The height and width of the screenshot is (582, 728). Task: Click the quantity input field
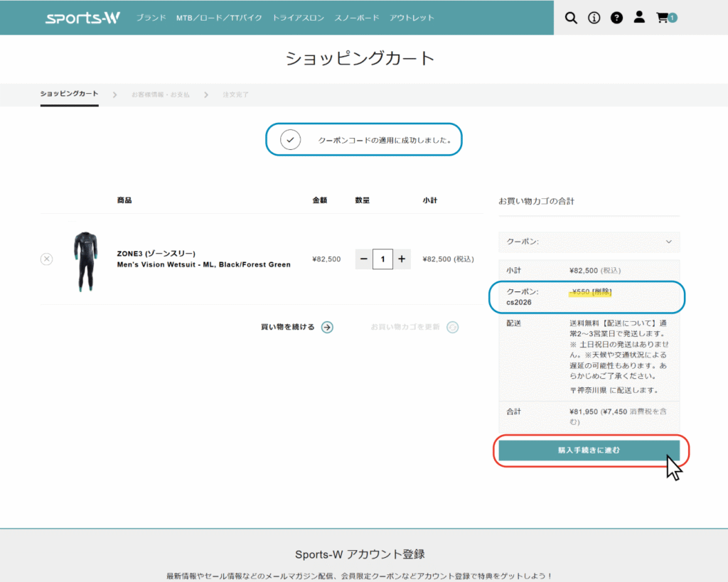[x=382, y=259]
